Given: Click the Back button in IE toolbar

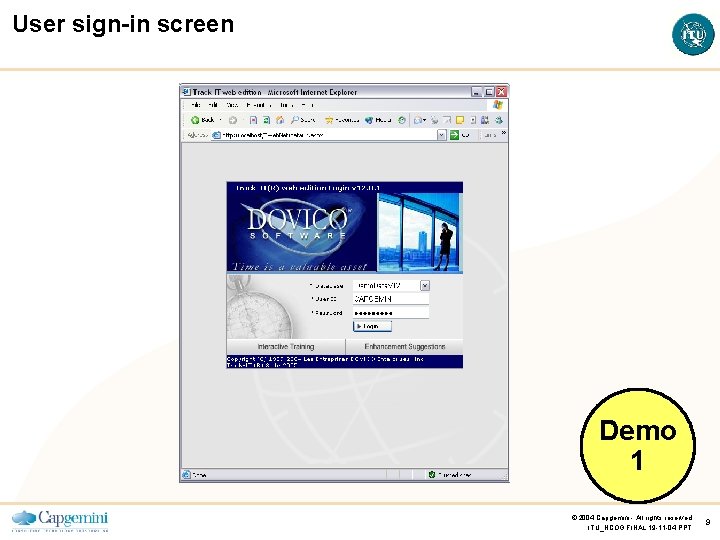Looking at the screenshot, I should (x=203, y=120).
